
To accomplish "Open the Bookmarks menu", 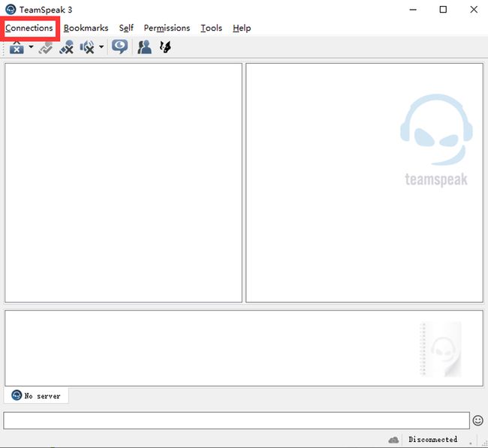I will (x=86, y=28).
